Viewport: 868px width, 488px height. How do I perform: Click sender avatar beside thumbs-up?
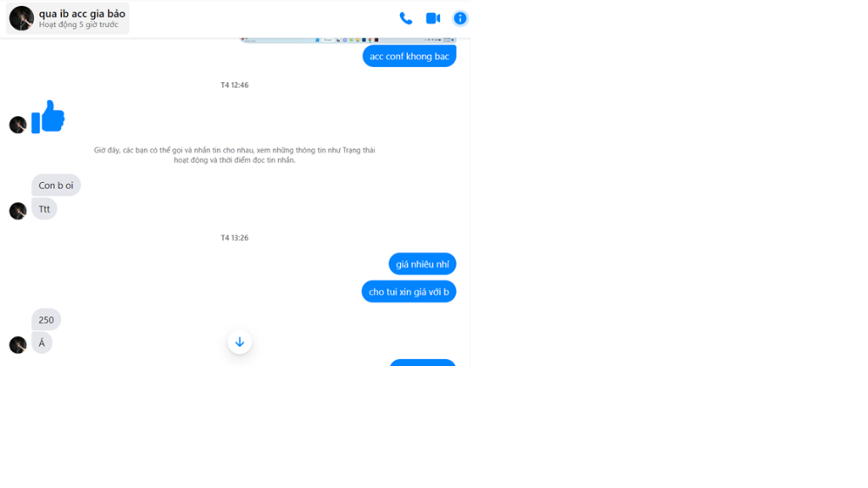click(18, 125)
